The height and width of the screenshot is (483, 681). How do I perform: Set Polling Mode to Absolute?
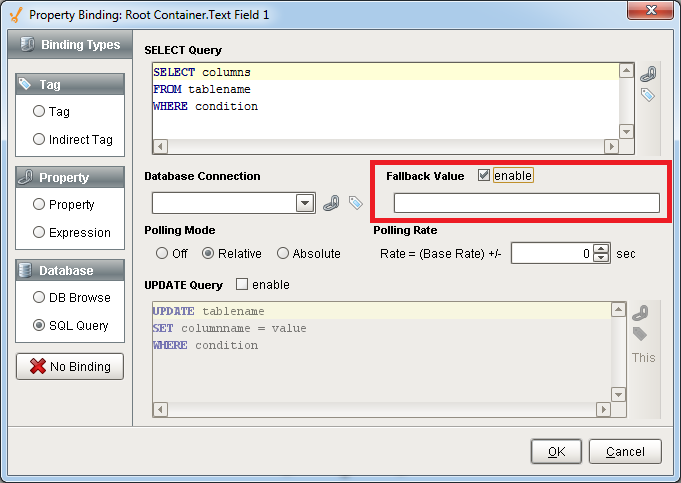(x=283, y=254)
